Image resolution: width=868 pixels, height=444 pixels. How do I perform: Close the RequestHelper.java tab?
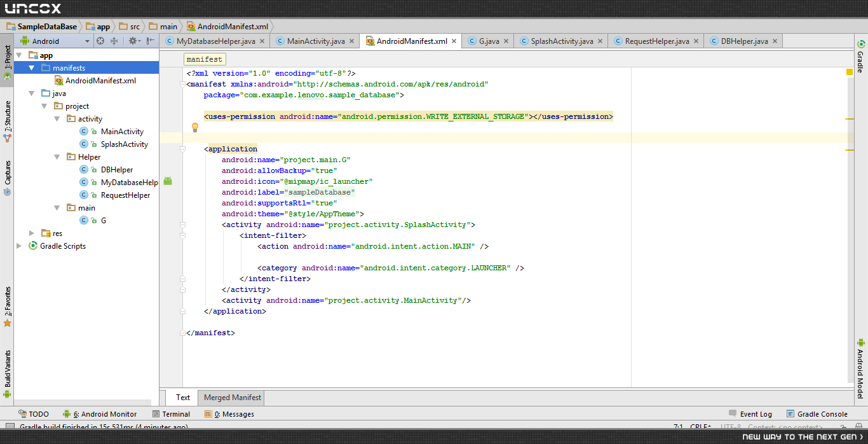click(696, 41)
